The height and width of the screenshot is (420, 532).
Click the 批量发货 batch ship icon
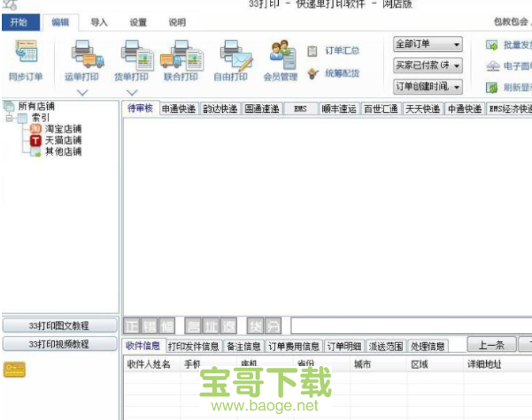point(491,45)
